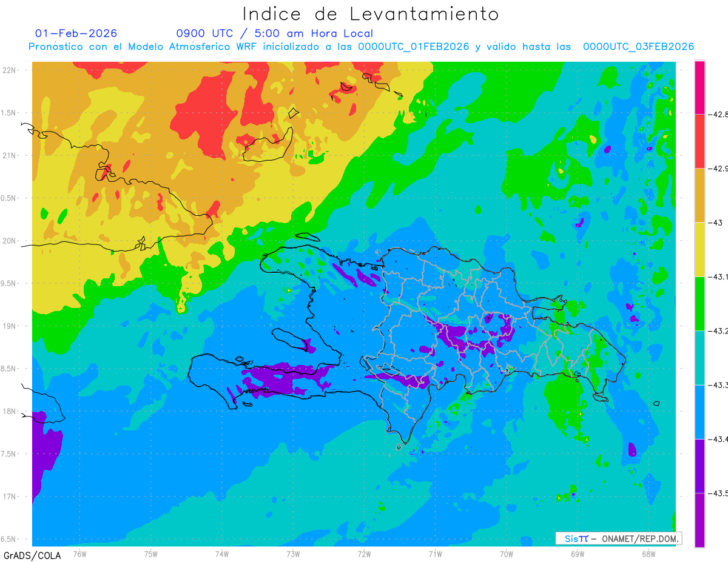Click the yellow segment of the color legend
This screenshot has height=562, width=728.
click(x=699, y=249)
